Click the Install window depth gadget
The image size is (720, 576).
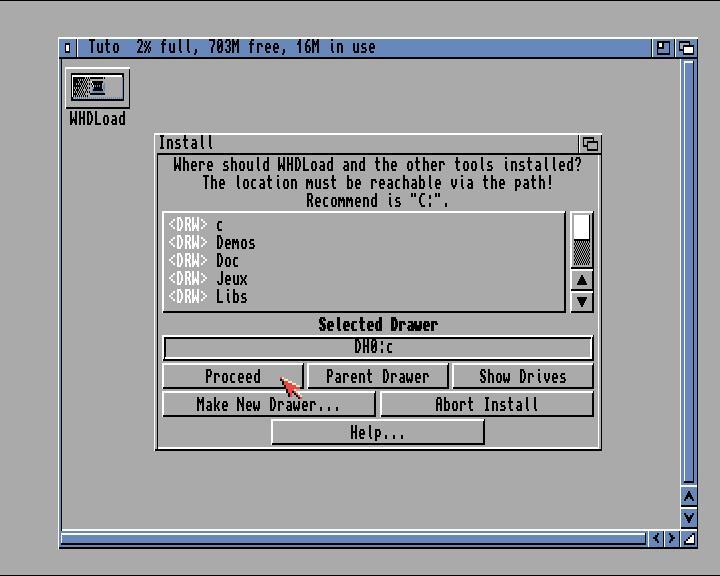tap(590, 144)
